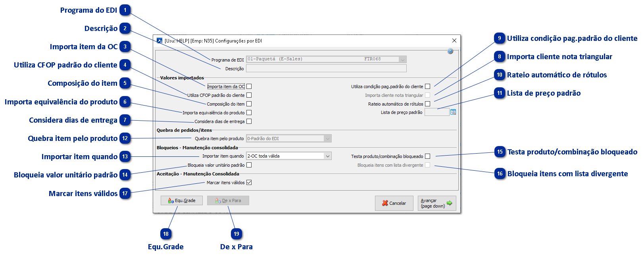
Task: Click the Lista de preço padrão field
Action: pyautogui.click(x=437, y=112)
